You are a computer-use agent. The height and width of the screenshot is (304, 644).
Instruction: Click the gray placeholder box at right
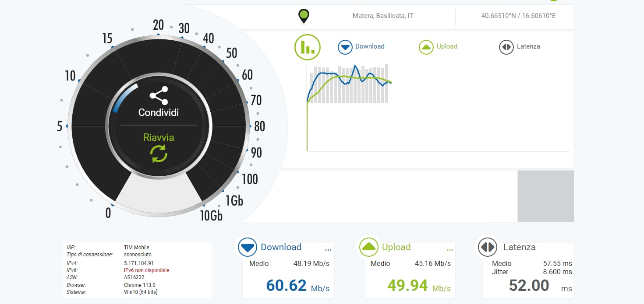tap(545, 196)
